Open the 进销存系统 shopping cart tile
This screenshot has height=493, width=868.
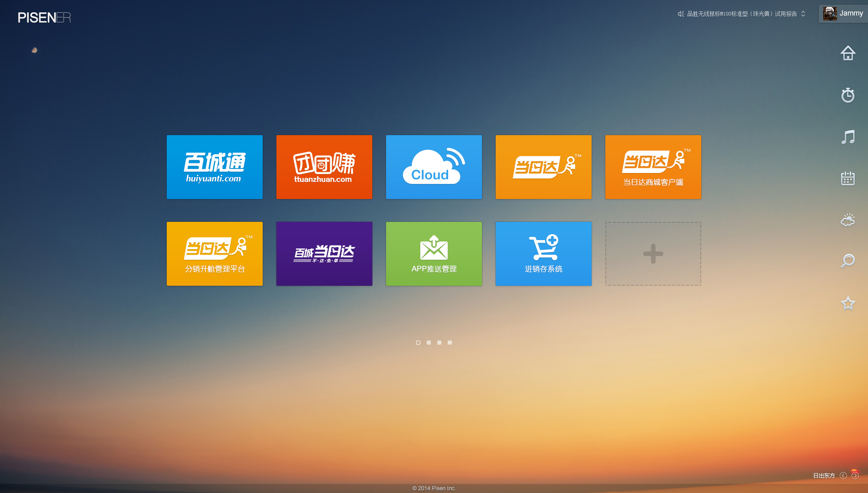(x=544, y=254)
